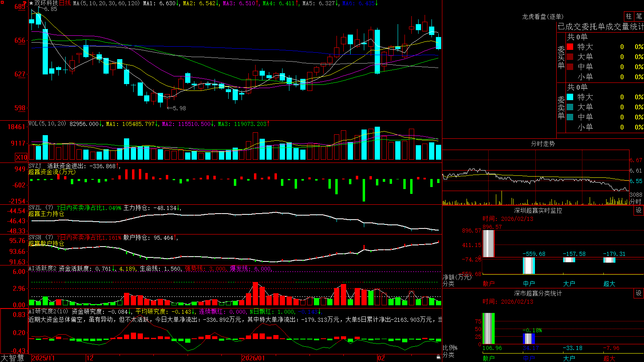Viewport: 644px width, 362px height.
Task: Switch order view with the 笔 button
Action: point(639,16)
